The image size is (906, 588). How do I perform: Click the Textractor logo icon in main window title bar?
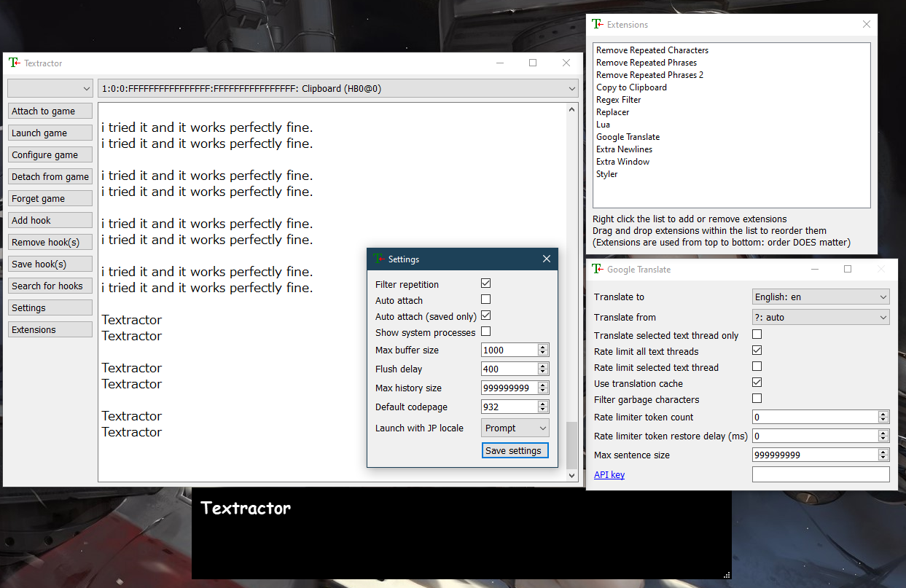point(14,63)
